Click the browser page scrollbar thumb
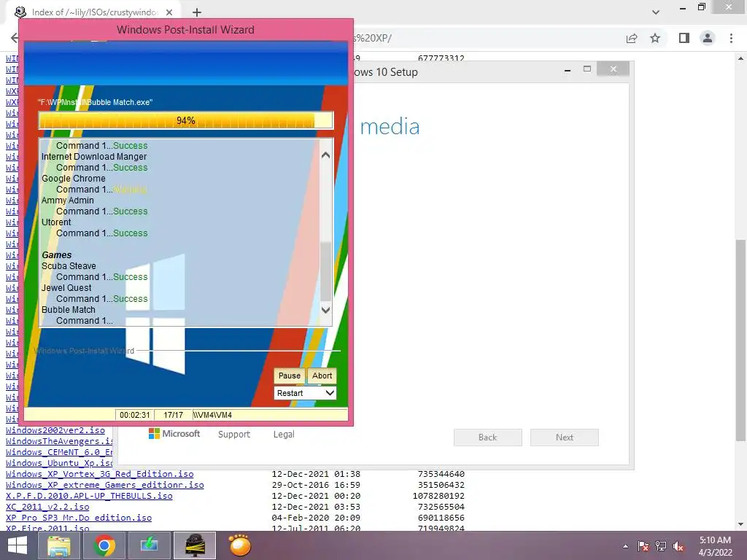 [x=741, y=341]
